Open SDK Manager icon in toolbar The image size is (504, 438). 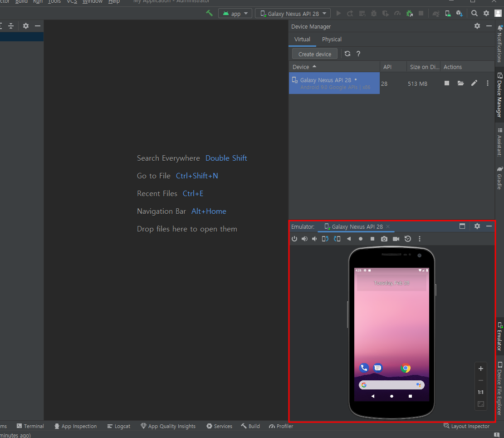coord(460,13)
